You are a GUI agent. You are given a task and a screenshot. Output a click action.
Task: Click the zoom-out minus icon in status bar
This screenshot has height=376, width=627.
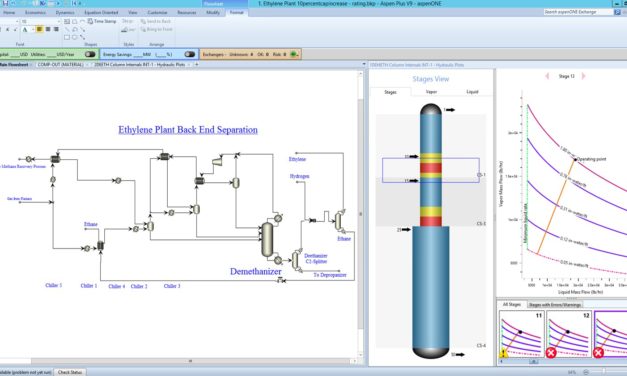point(585,372)
